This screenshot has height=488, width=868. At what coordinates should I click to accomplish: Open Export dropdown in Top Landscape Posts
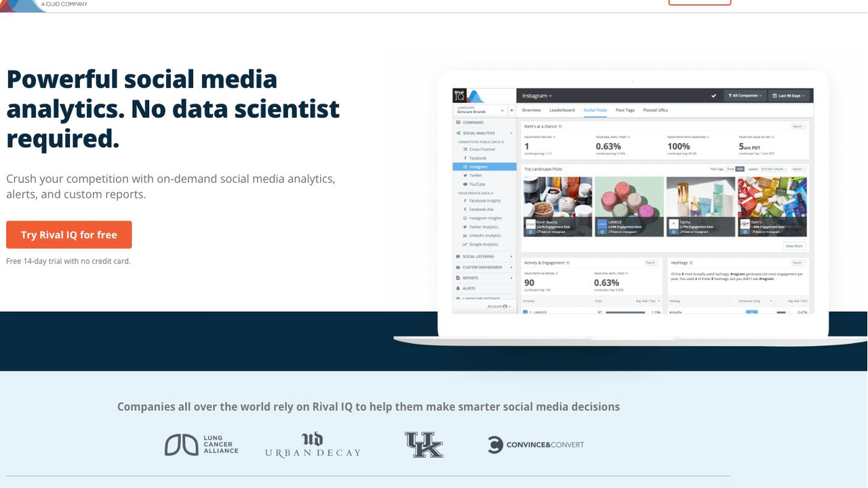tap(799, 169)
